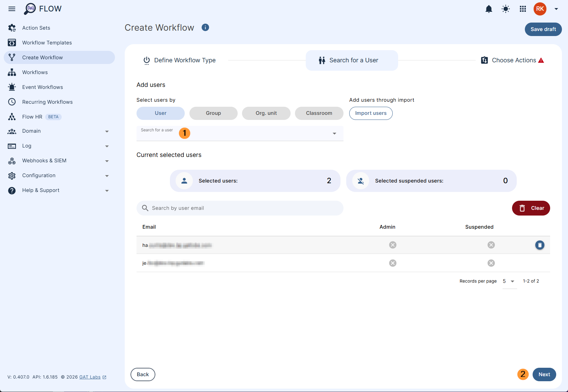Click the Save draft button
568x392 pixels.
coord(543,29)
